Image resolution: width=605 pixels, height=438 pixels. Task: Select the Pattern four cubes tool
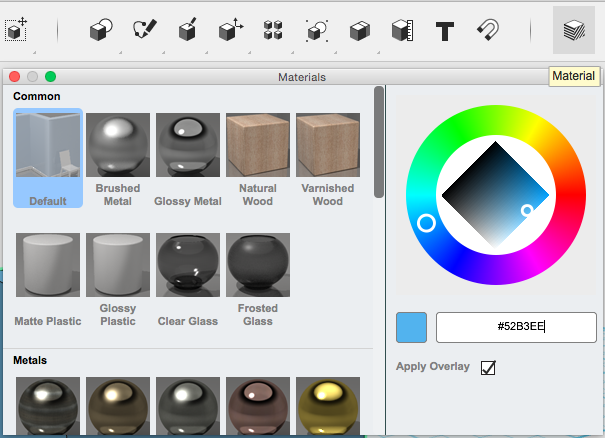tap(273, 30)
